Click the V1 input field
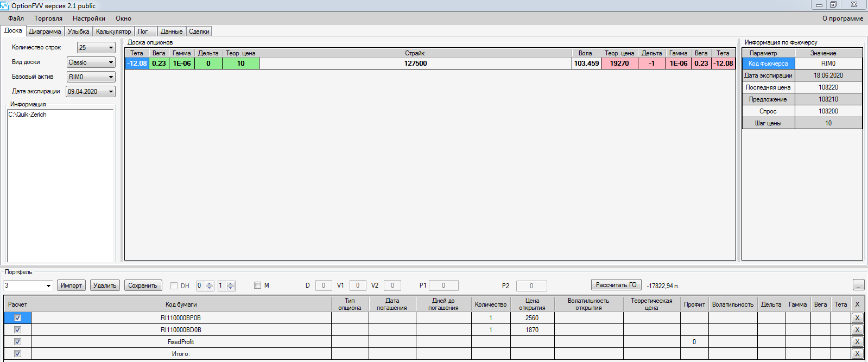This screenshot has width=868, height=362. (358, 285)
